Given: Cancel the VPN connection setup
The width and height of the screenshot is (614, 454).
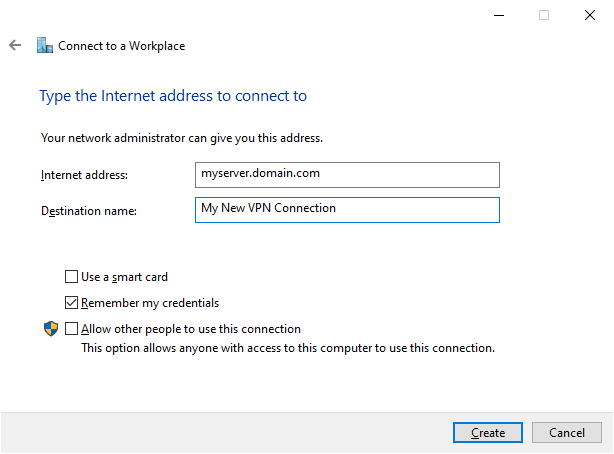Looking at the screenshot, I should pyautogui.click(x=566, y=433).
